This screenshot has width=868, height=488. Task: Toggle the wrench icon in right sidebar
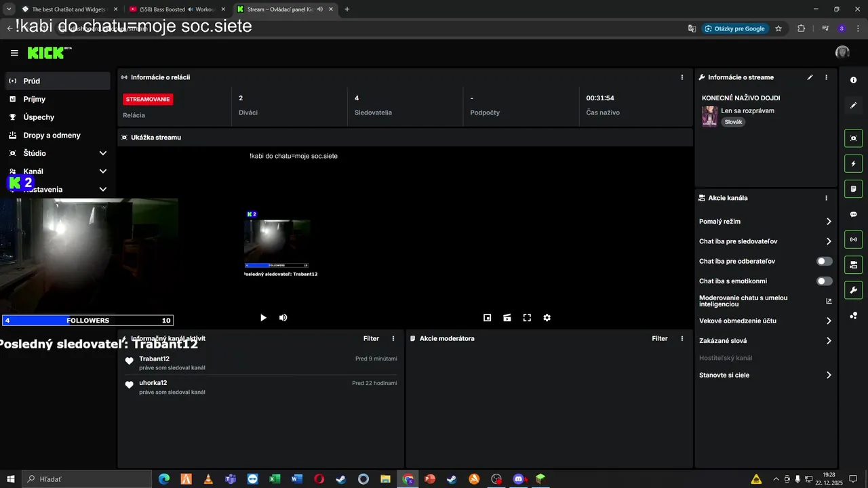[x=853, y=290]
